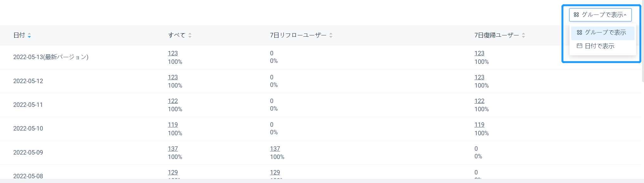Click 122 復帰ユーザー link for 2022-05-11
The width and height of the screenshot is (644, 183).
(x=479, y=101)
